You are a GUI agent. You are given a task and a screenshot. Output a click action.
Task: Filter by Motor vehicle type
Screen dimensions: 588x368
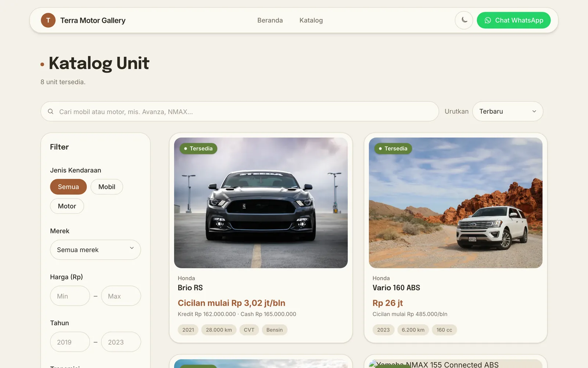(x=67, y=206)
